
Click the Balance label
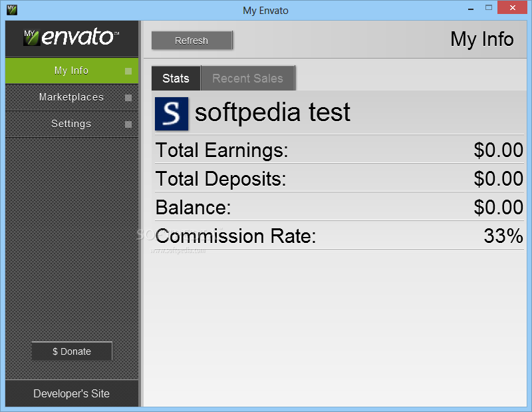[193, 208]
